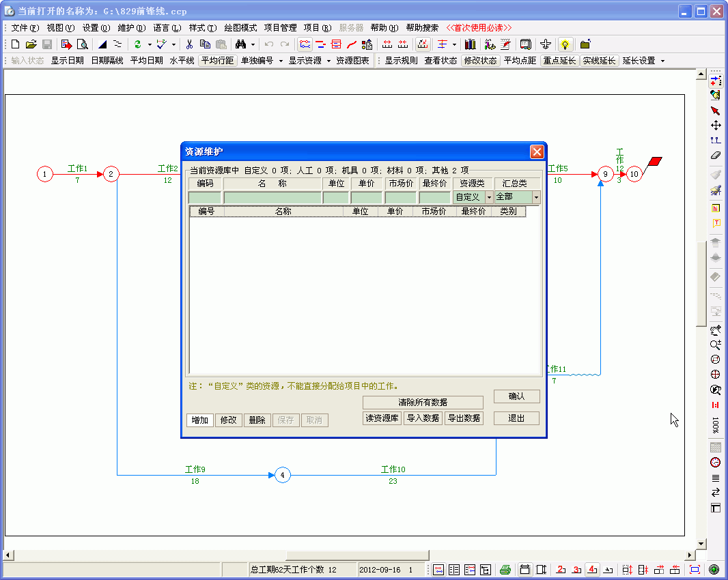Click the 读资源库 button

382,418
